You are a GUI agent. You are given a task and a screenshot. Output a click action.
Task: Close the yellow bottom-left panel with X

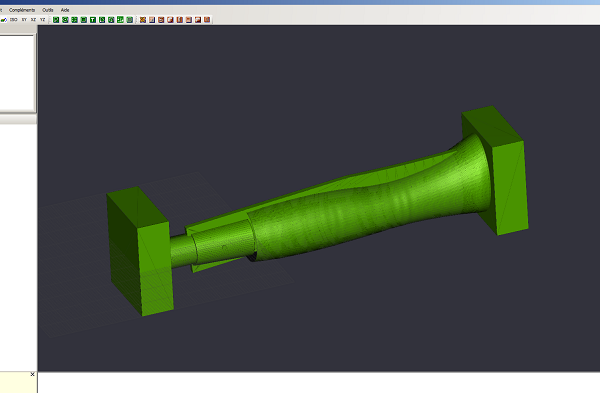click(x=33, y=375)
